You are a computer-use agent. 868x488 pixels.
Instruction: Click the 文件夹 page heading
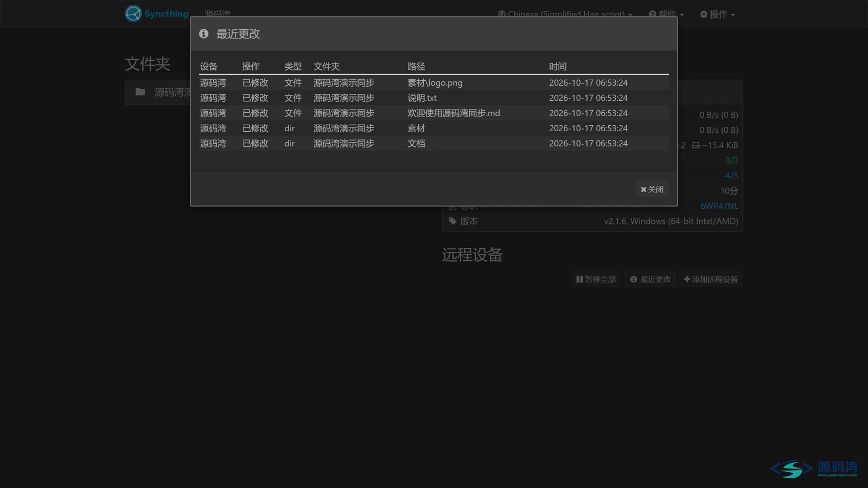pos(148,64)
